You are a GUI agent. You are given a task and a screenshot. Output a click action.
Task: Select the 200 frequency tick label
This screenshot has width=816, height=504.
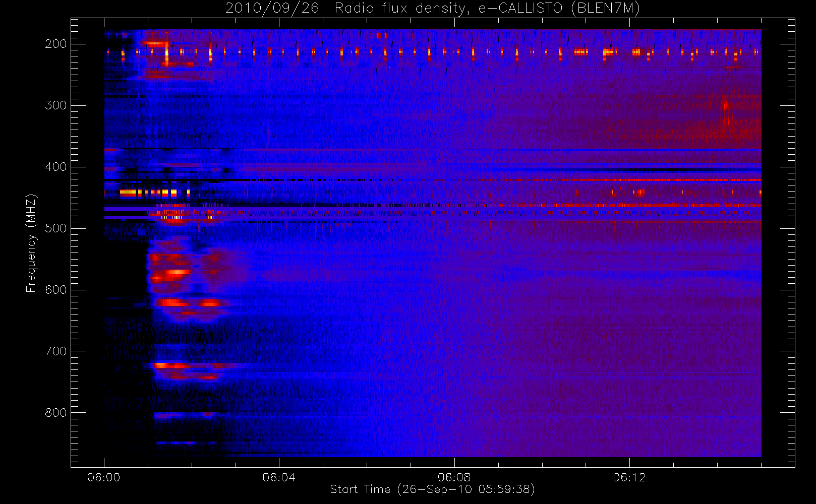coord(55,44)
